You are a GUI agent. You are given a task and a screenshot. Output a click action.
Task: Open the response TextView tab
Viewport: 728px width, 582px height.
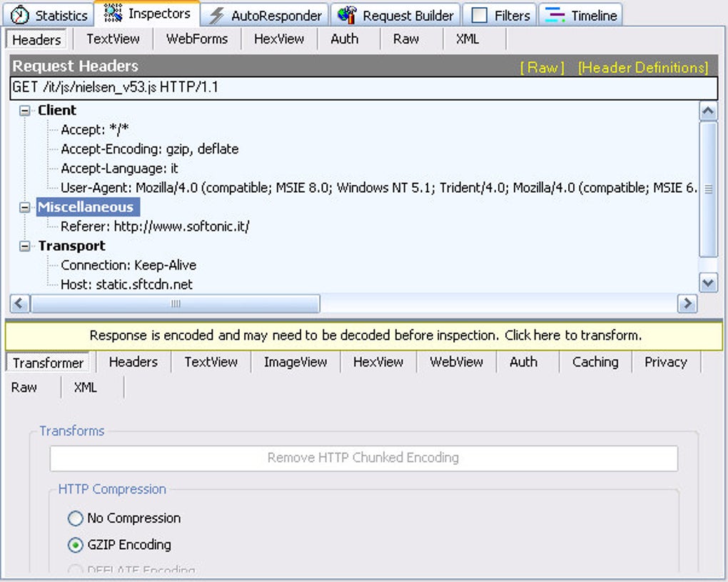pyautogui.click(x=211, y=362)
